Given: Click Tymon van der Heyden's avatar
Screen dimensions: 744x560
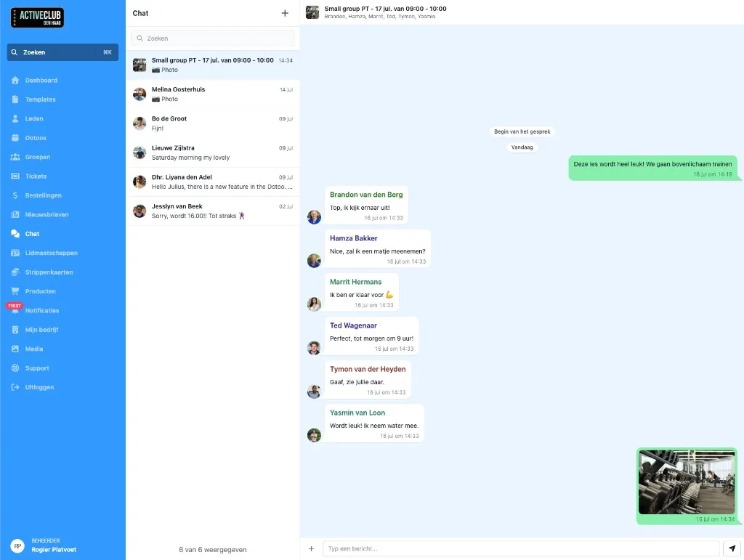Looking at the screenshot, I should click(314, 391).
